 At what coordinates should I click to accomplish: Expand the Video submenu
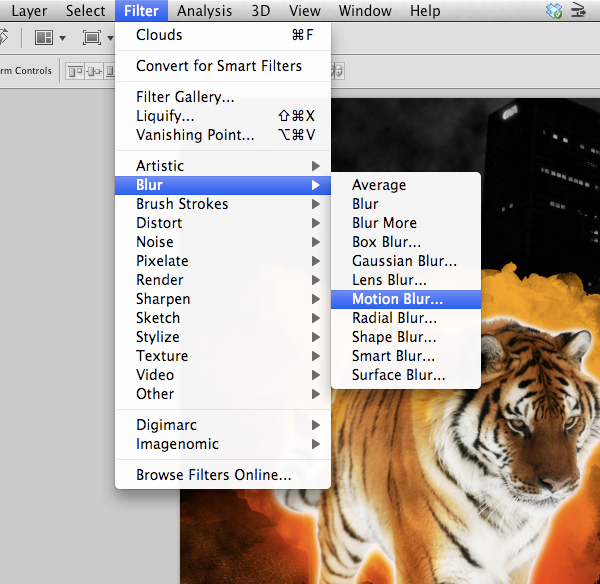(x=223, y=375)
